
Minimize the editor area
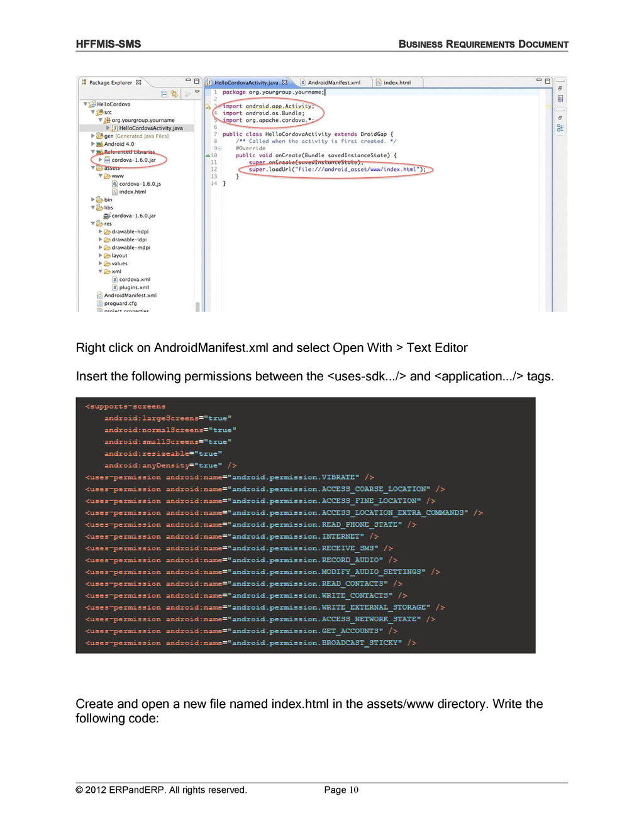pyautogui.click(x=539, y=80)
